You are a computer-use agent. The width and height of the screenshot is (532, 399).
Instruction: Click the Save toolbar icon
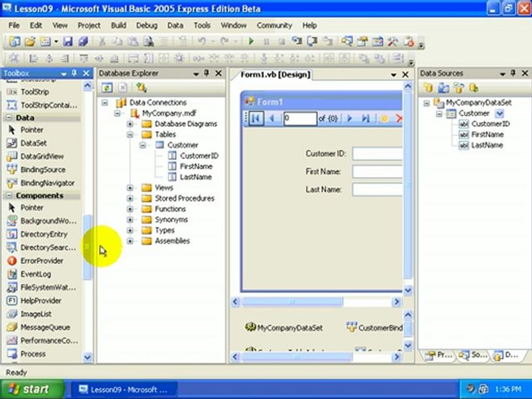68,42
